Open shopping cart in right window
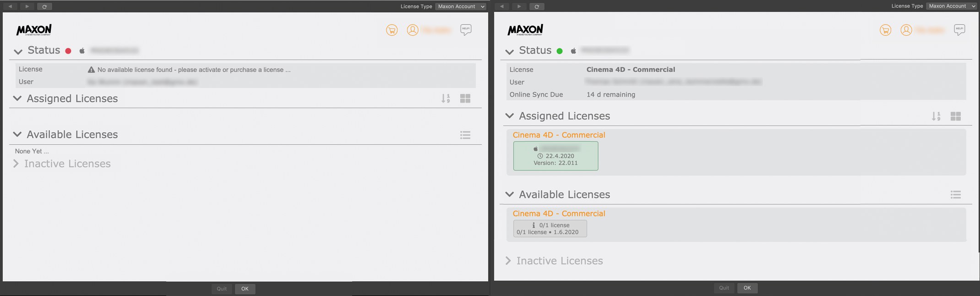The image size is (980, 296). pos(886,30)
